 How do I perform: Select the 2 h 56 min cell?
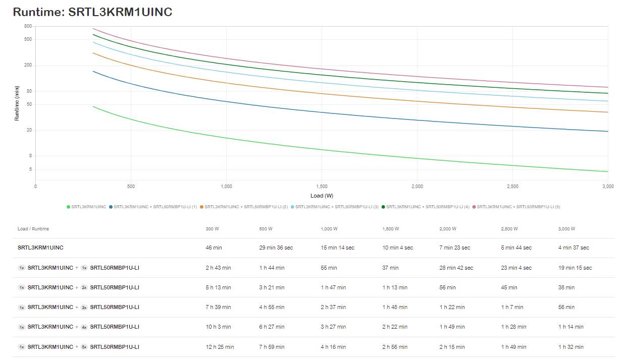point(395,347)
